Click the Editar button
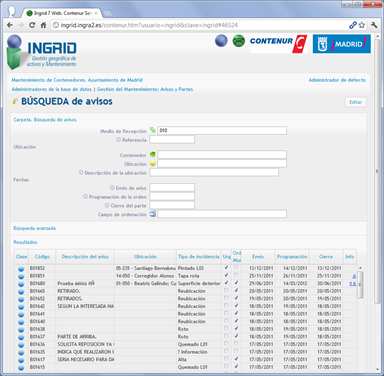Viewport: 384px width, 376px height. (x=355, y=102)
